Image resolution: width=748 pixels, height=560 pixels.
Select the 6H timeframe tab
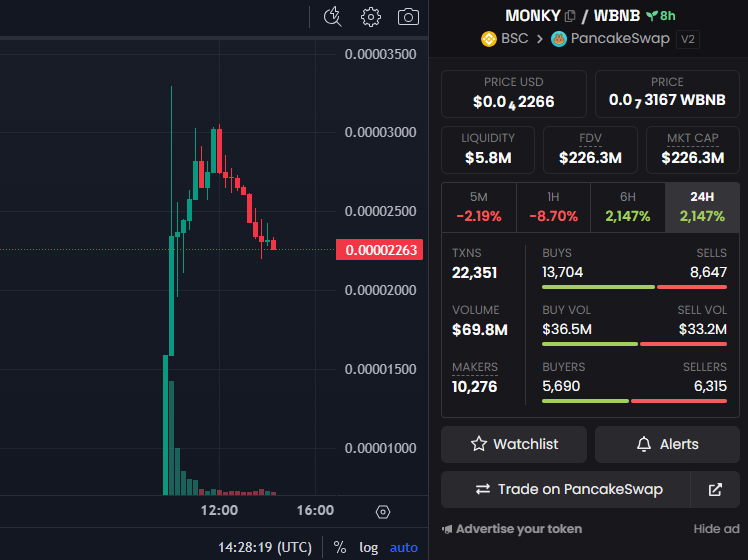tap(628, 207)
